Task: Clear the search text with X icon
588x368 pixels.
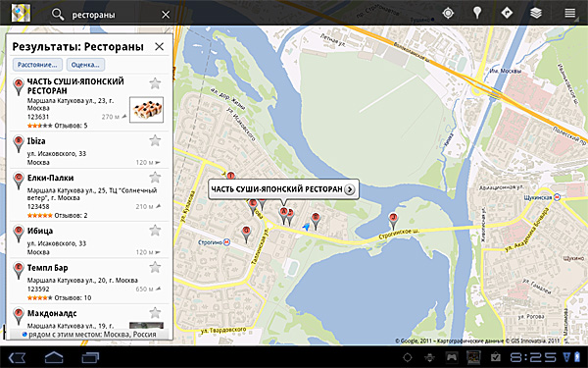Action: click(166, 15)
